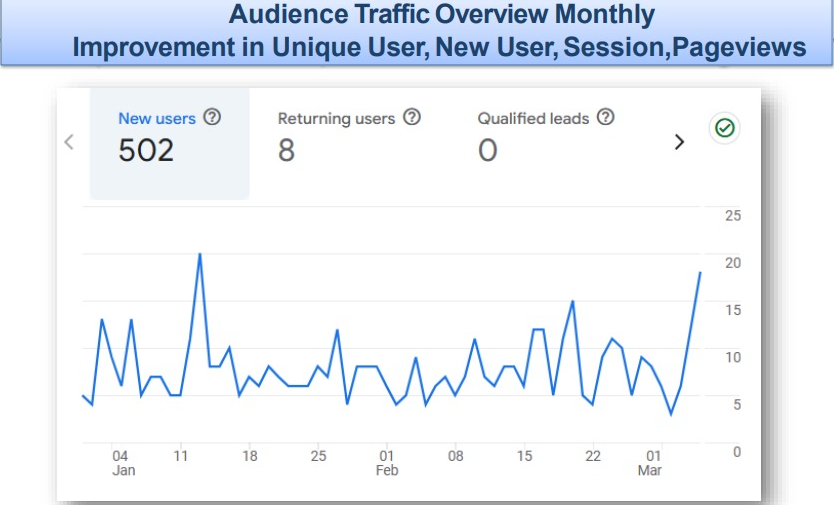Viewport: 834px width, 505px height.
Task: Click the Returning users count of 8
Action: point(286,150)
